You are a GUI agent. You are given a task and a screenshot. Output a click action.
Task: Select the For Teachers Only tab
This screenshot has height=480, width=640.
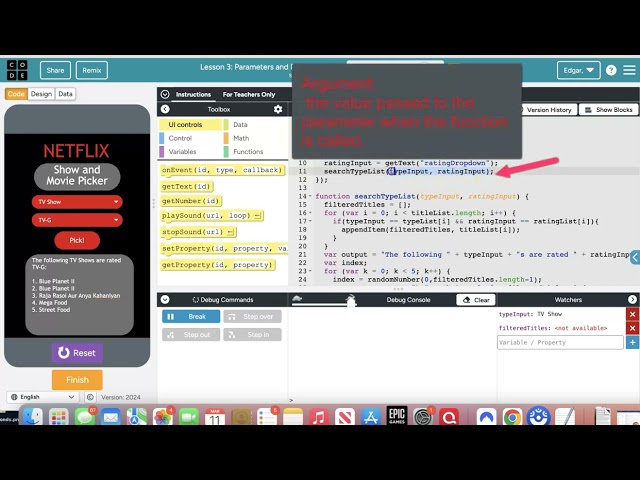[x=249, y=94]
